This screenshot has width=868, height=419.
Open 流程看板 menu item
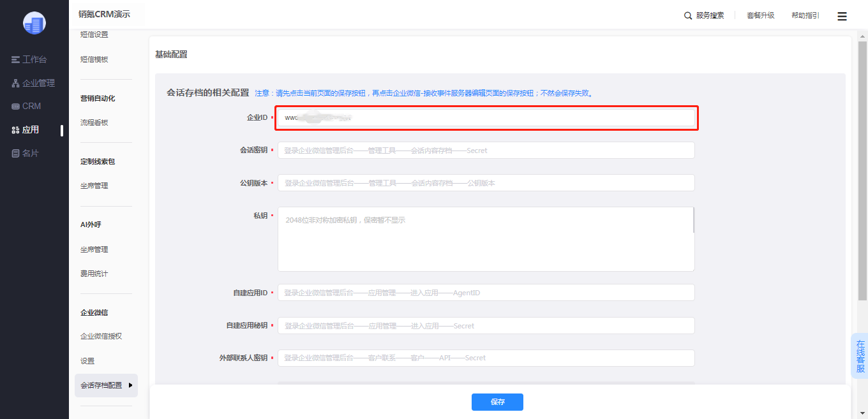tap(94, 122)
